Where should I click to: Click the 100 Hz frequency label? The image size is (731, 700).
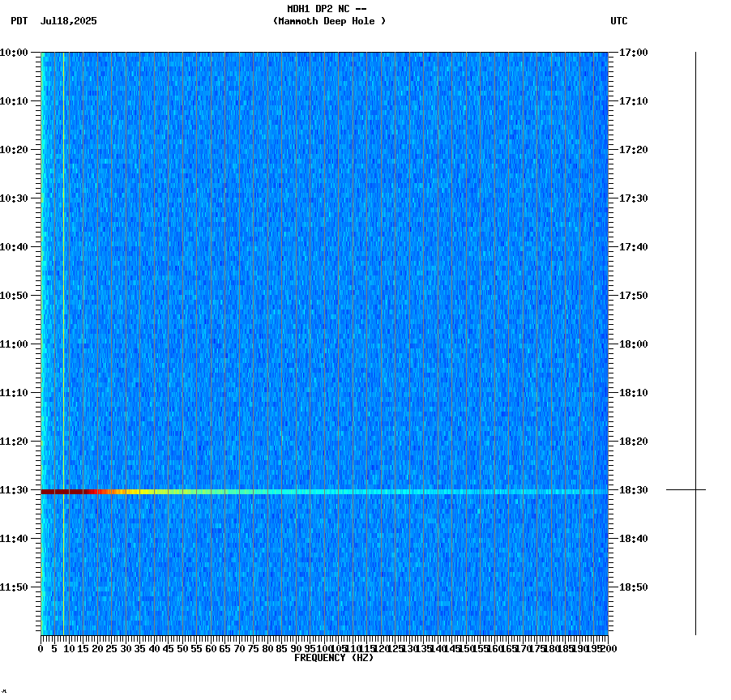[323, 648]
